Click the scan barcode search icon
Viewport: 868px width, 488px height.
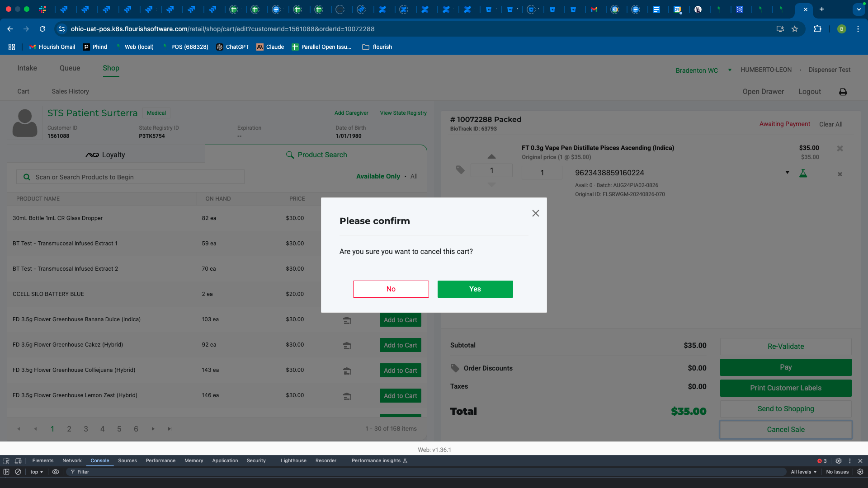pyautogui.click(x=27, y=177)
